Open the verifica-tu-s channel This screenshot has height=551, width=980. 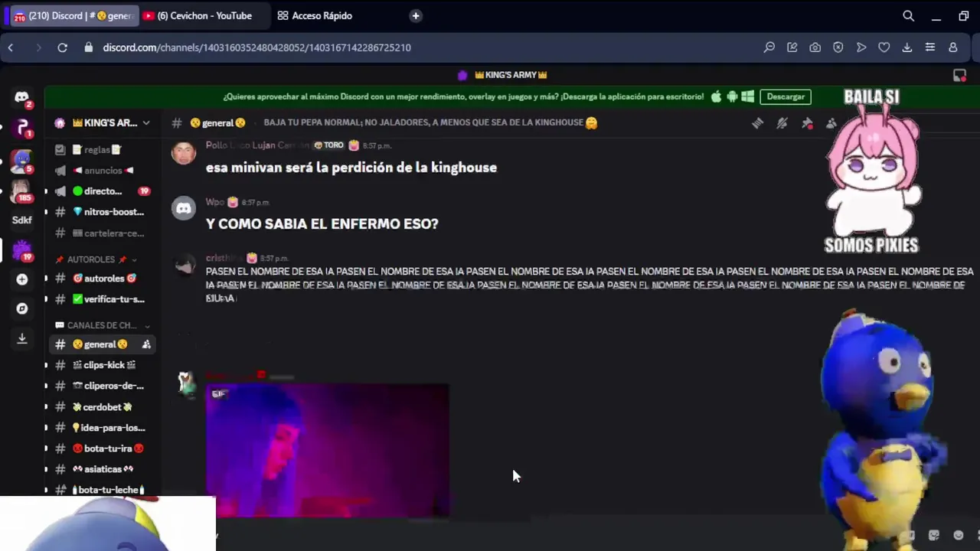(x=102, y=299)
